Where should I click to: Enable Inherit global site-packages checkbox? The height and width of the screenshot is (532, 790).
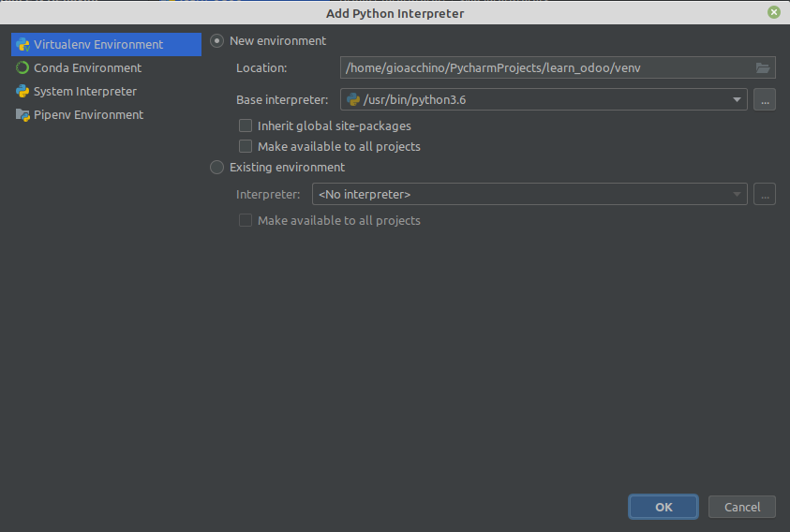[x=246, y=126]
